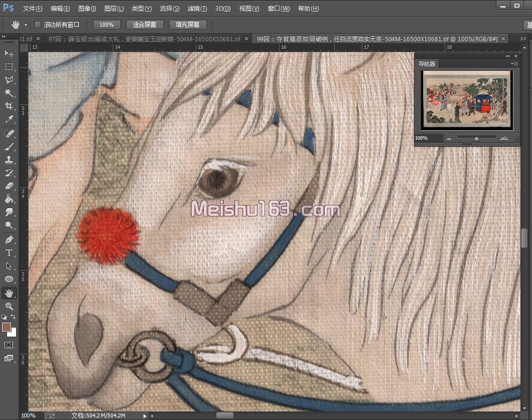Select the Brush tool
Viewport: 532px width, 420px height.
[x=9, y=147]
